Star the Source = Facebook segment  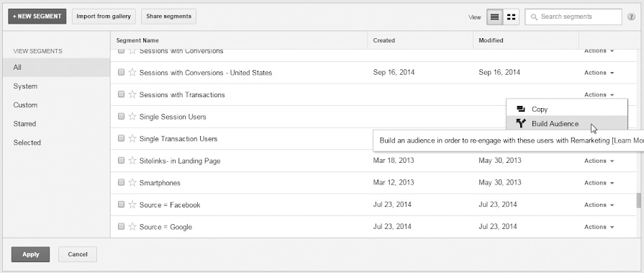[x=132, y=205]
